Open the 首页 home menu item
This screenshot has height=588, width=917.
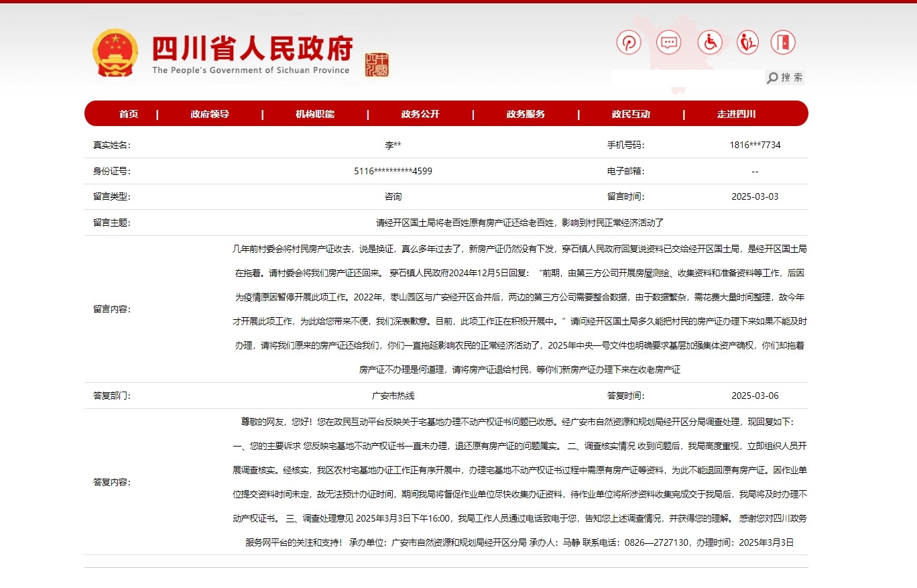tap(129, 114)
